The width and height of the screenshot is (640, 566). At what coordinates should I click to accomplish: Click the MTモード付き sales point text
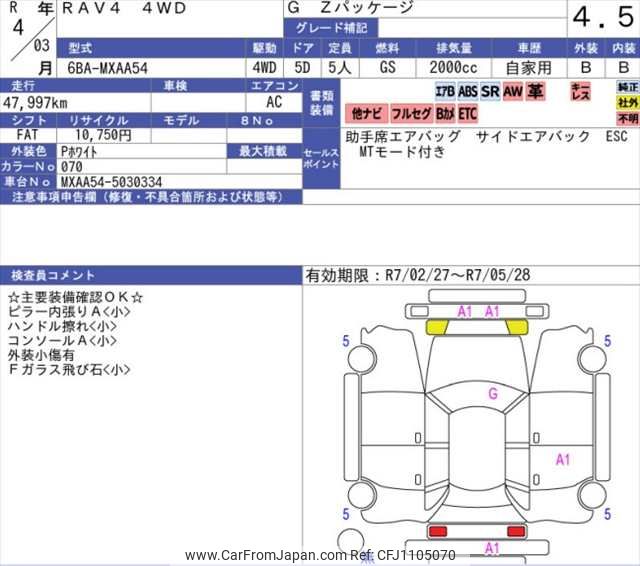[402, 152]
